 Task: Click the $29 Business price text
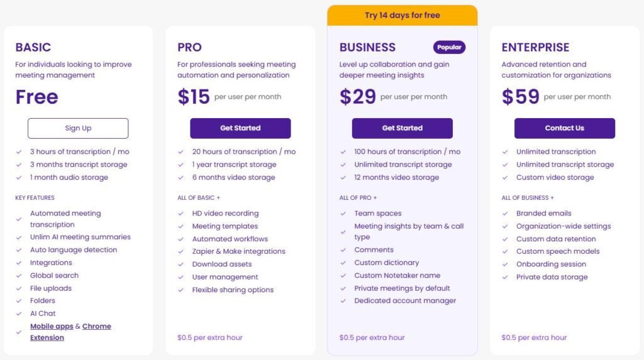point(358,97)
